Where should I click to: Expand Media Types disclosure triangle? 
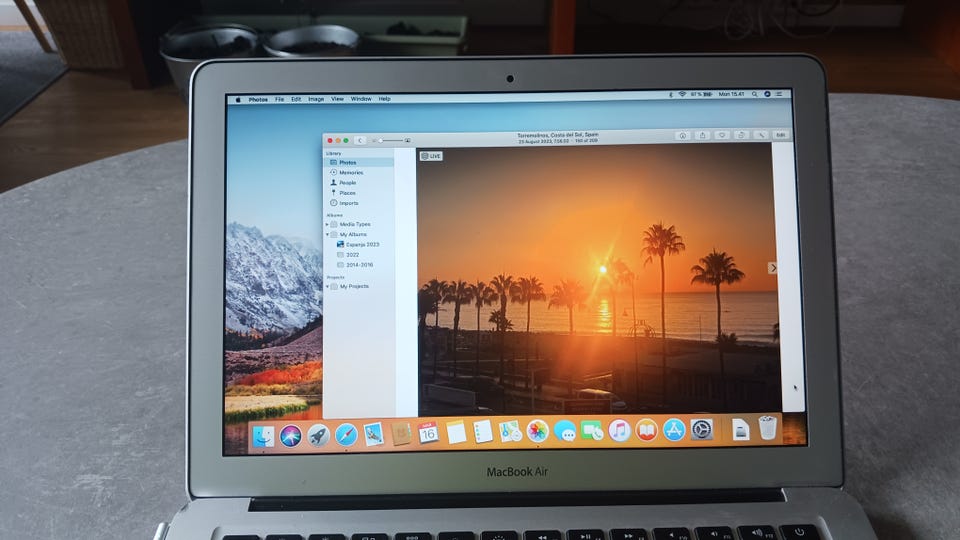327,225
